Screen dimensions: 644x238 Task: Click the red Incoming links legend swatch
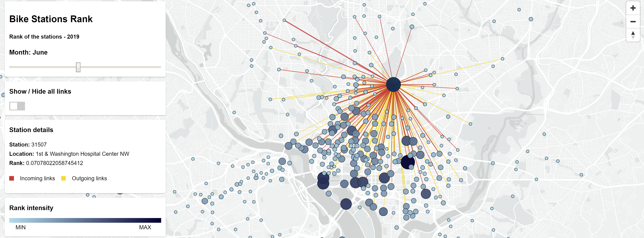click(12, 178)
